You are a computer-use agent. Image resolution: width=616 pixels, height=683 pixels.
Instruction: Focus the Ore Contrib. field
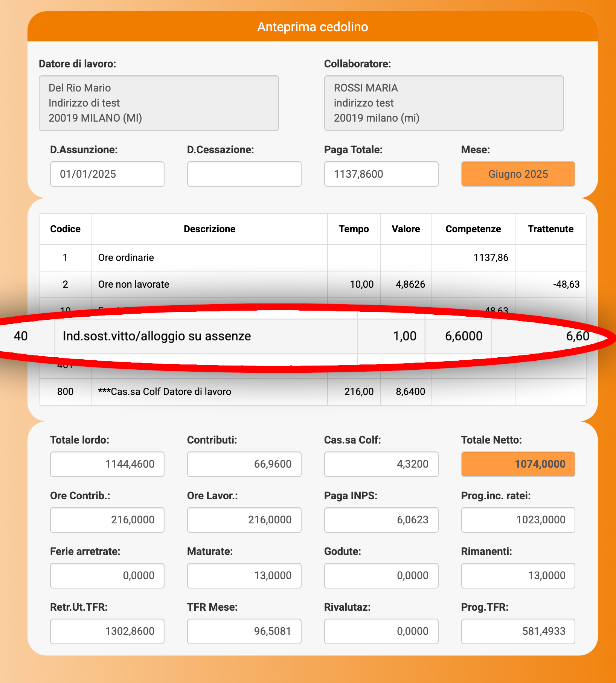tap(107, 520)
